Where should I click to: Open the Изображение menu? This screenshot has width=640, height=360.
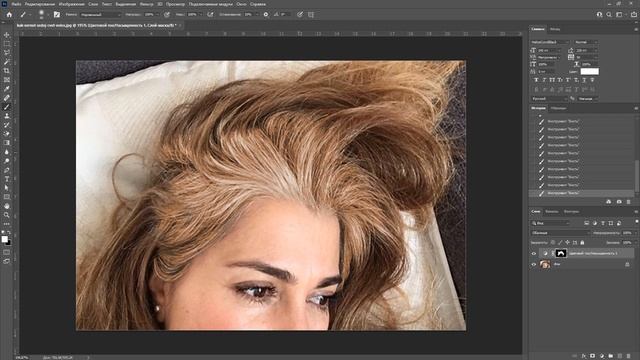point(71,4)
